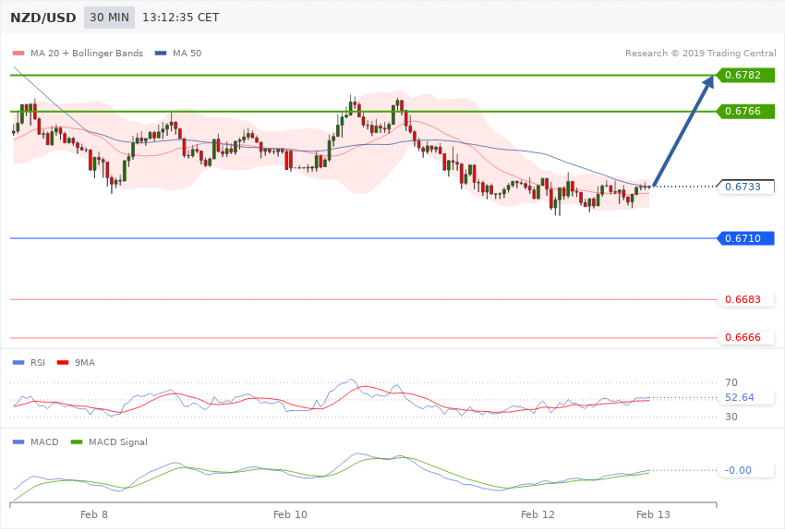
Task: Click the RSI legend swatch
Action: click(x=18, y=362)
